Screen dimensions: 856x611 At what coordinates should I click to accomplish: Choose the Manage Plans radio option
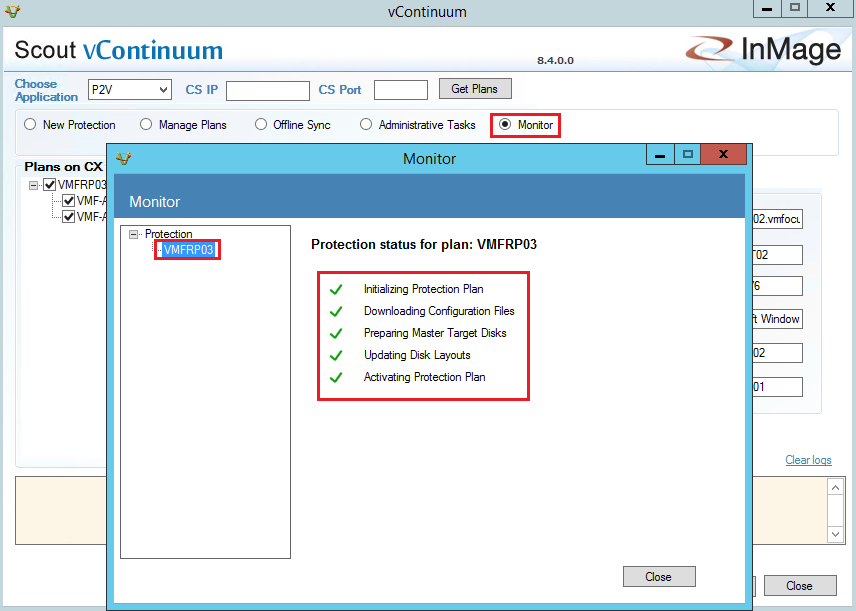pyautogui.click(x=146, y=125)
